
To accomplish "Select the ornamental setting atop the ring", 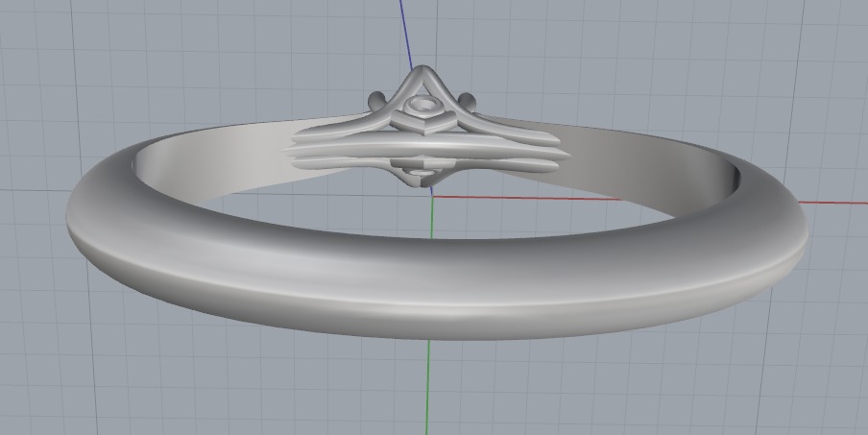I will tap(425, 128).
